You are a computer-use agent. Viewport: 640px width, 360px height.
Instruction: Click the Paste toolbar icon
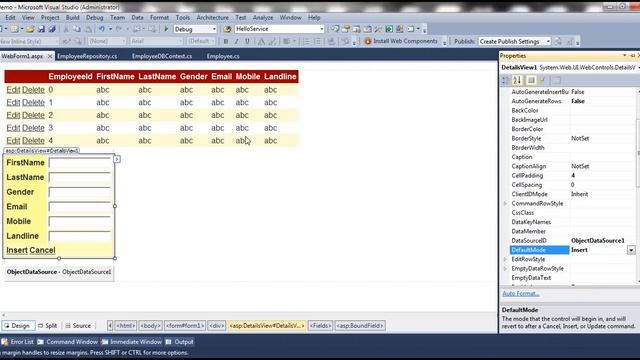[88, 29]
